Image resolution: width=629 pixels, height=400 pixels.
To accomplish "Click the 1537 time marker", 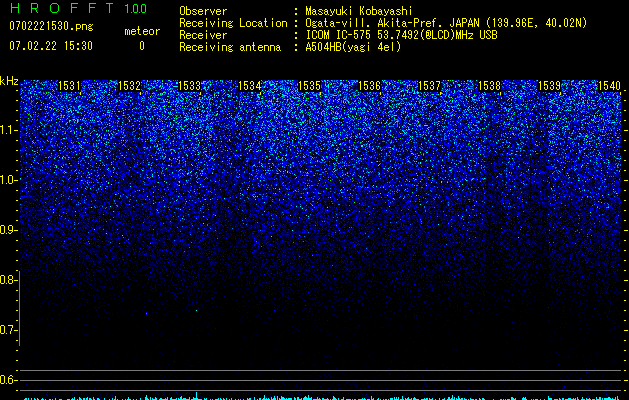I will pos(430,86).
